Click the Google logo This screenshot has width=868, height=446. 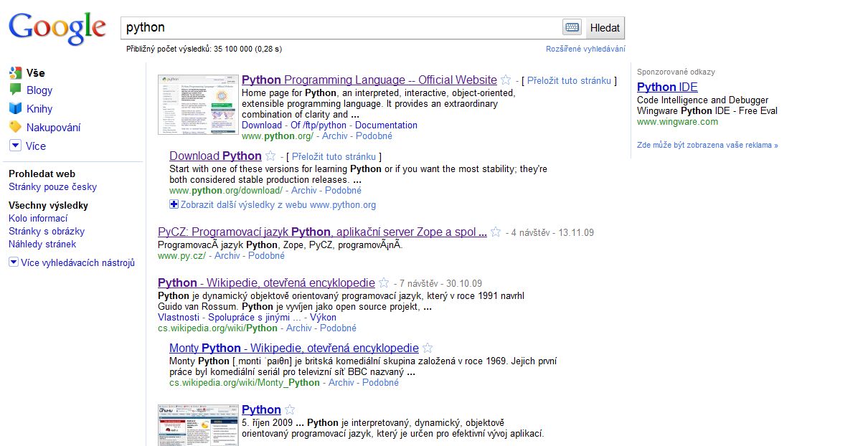57,29
